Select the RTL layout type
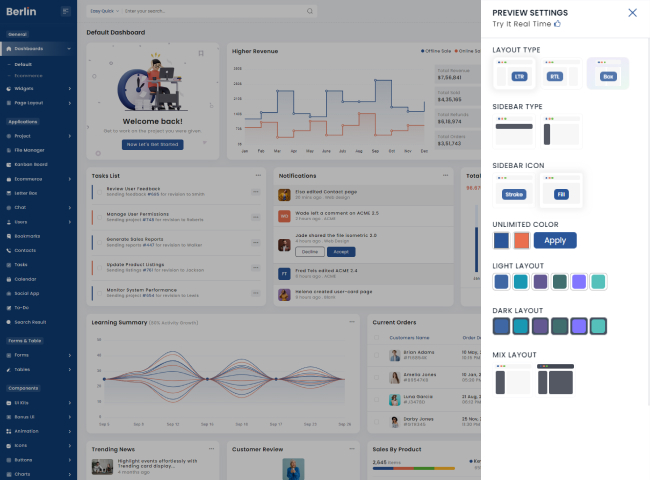This screenshot has height=480, width=650. tap(555, 74)
